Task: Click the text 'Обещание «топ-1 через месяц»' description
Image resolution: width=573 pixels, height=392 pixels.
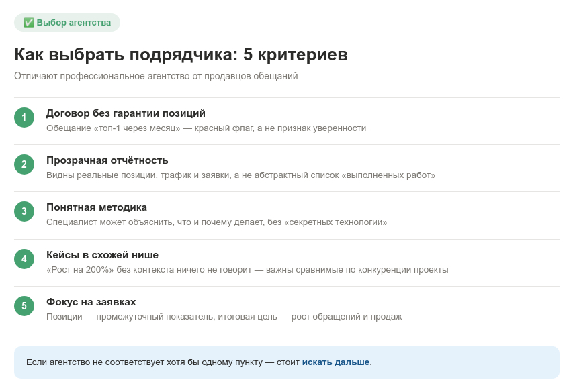Action: coord(206,128)
